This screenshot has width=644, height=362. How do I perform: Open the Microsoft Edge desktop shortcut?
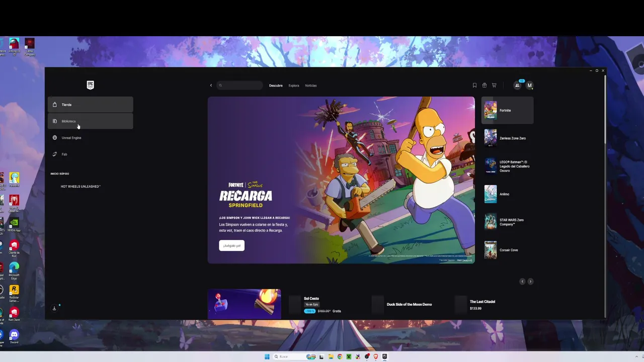pos(14,270)
